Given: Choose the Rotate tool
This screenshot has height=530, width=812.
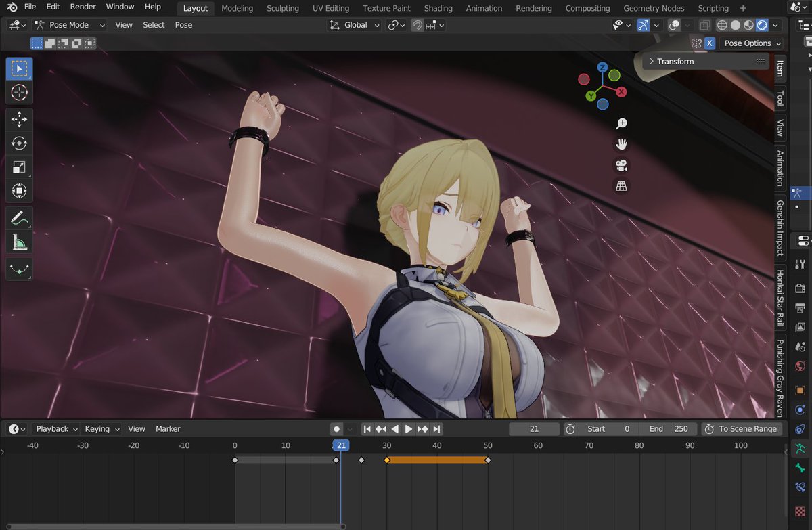Looking at the screenshot, I should 19,143.
